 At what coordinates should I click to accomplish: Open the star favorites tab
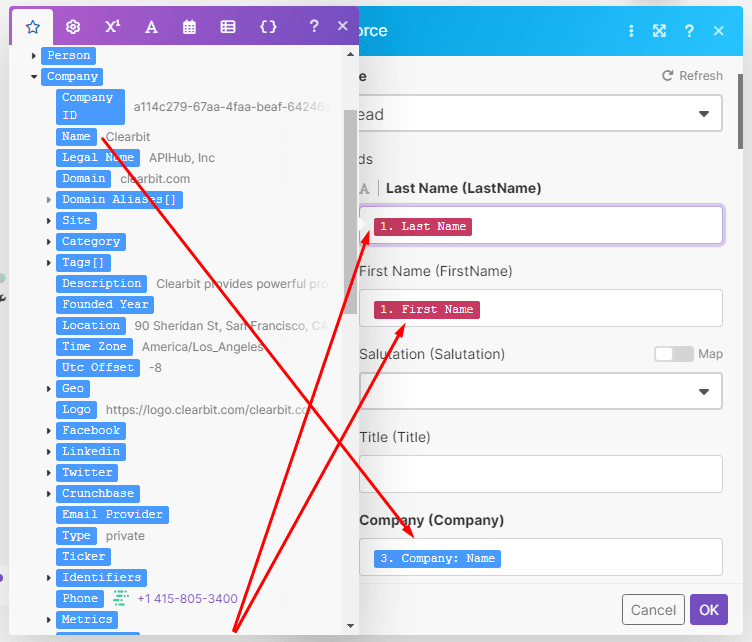coord(33,27)
